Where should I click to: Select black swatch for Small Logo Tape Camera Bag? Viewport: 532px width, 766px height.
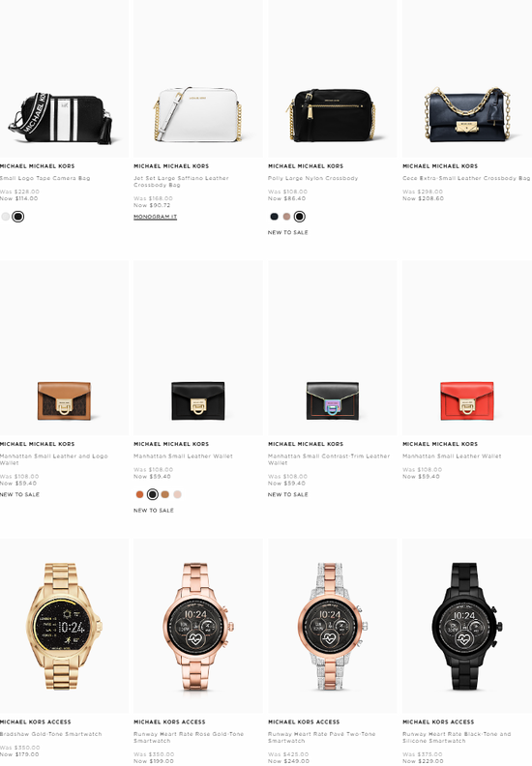(18, 217)
